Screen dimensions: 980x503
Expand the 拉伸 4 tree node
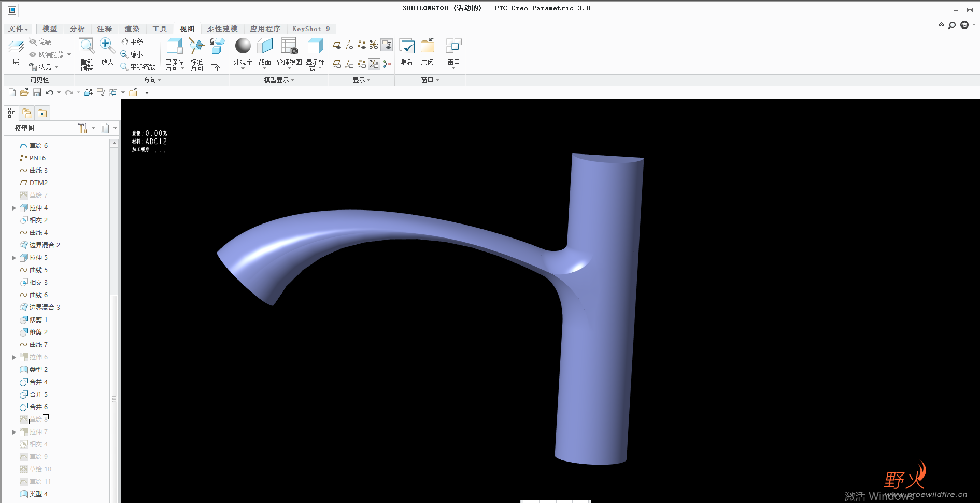(x=14, y=208)
